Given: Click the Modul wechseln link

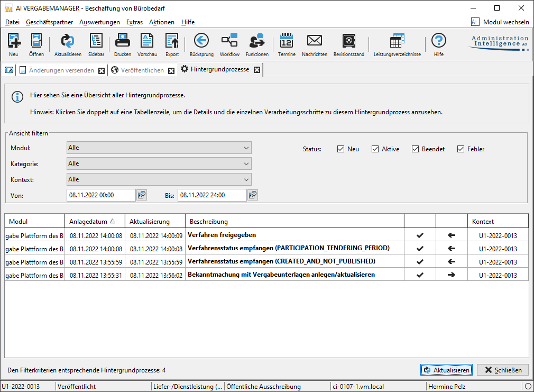Looking at the screenshot, I should tap(506, 22).
